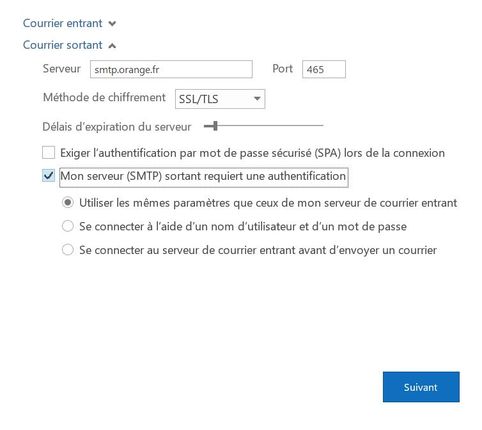Screen dimensions: 482x430
Task: Click the Exiger l'authentification SPA label text
Action: [252, 153]
